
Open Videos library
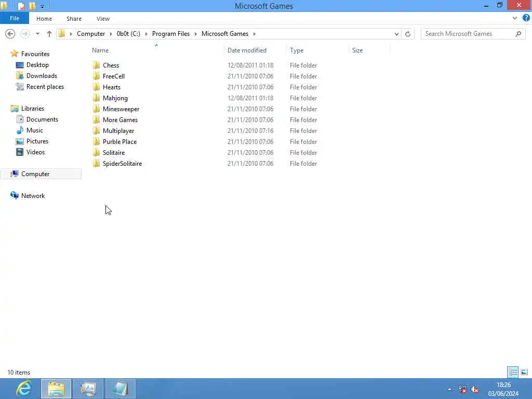click(x=35, y=152)
